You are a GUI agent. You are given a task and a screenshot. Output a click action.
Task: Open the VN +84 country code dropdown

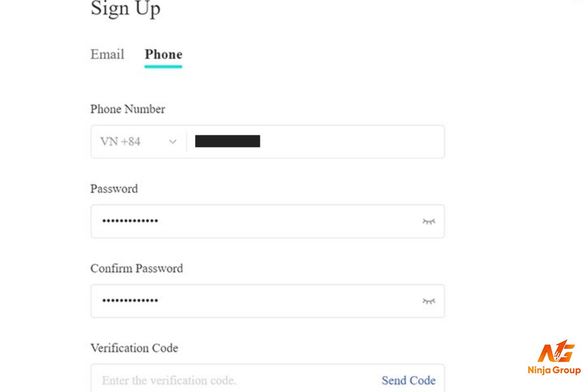click(139, 142)
